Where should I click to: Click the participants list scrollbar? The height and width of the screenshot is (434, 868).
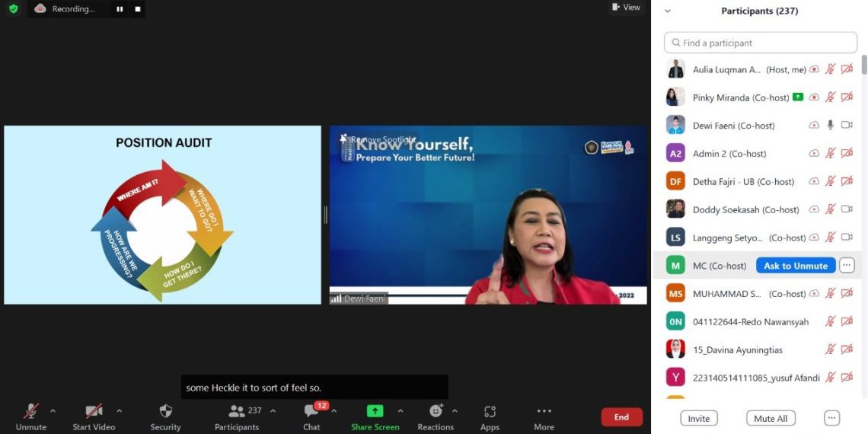[x=864, y=64]
